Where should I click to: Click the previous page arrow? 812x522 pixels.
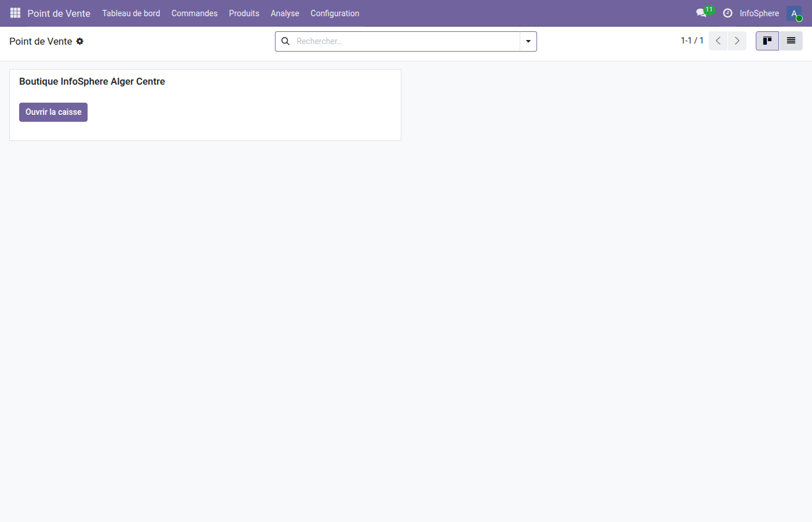pos(718,41)
